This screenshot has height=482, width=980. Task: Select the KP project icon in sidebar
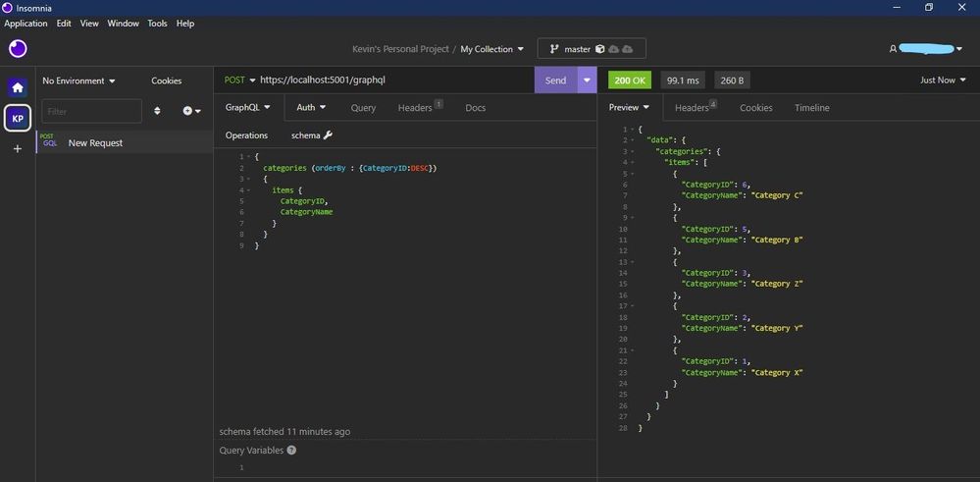18,118
